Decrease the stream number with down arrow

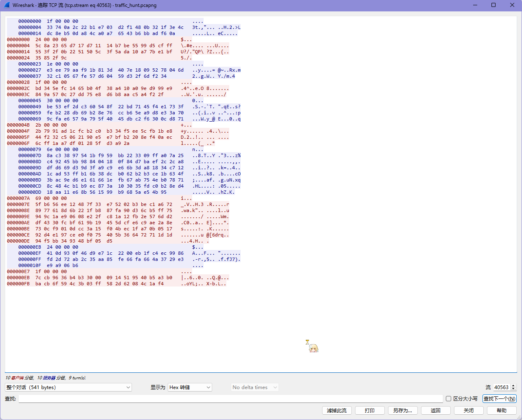tap(513, 389)
